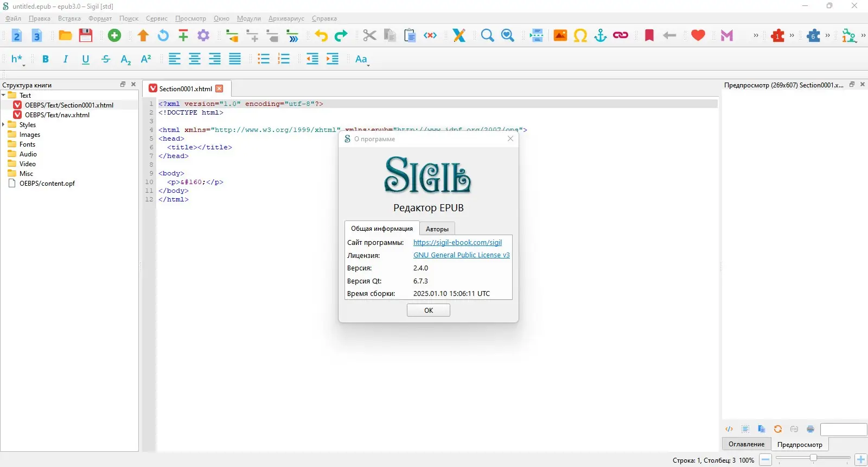Click the Save file floppy disk icon
Image resolution: width=868 pixels, height=467 pixels.
click(86, 36)
